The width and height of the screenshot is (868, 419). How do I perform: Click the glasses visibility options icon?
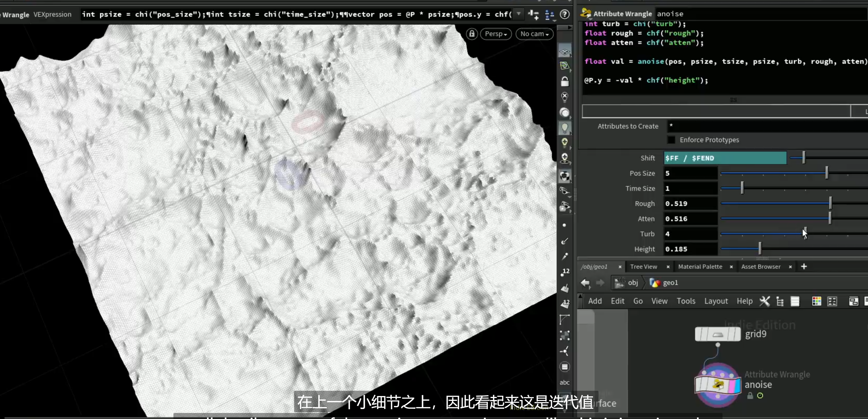point(565,191)
